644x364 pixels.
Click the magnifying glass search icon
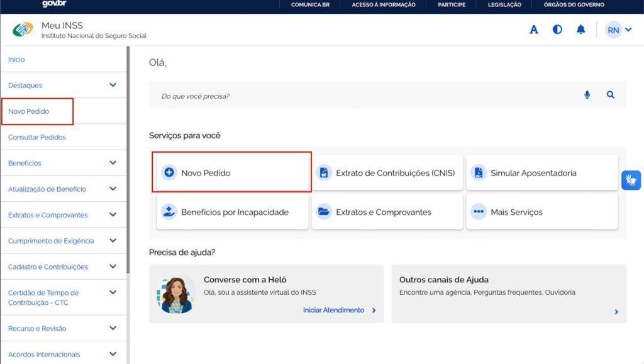click(611, 95)
